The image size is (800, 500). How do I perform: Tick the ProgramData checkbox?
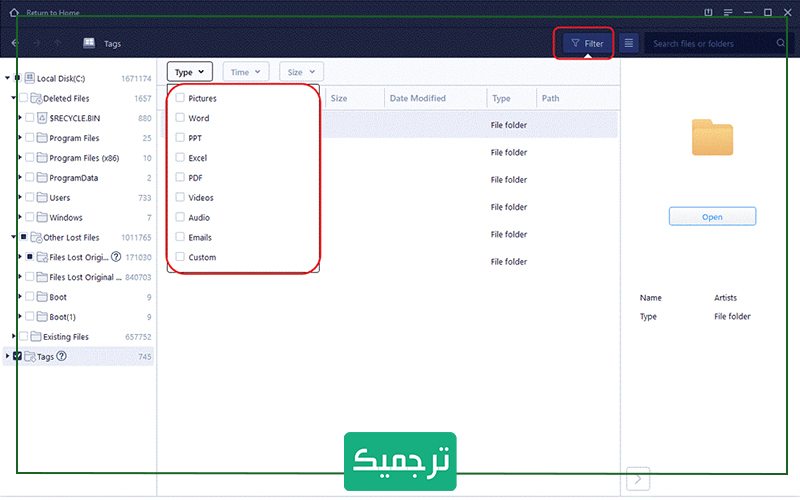30,177
